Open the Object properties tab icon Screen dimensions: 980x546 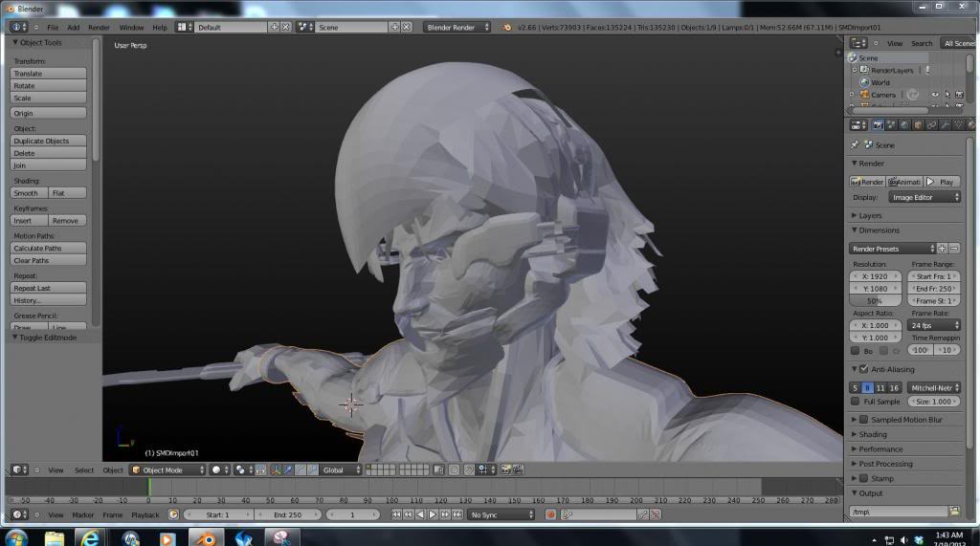coord(918,125)
